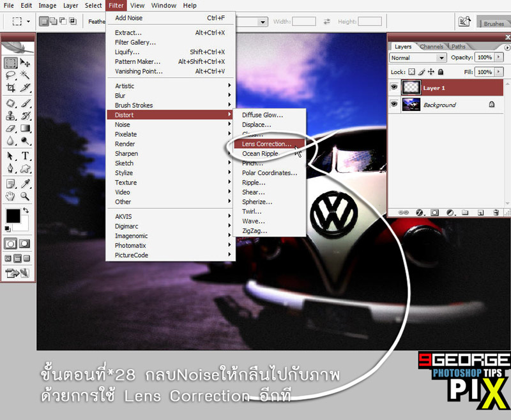Expand the Blur filter submenu
The image size is (511, 420).
(x=171, y=96)
